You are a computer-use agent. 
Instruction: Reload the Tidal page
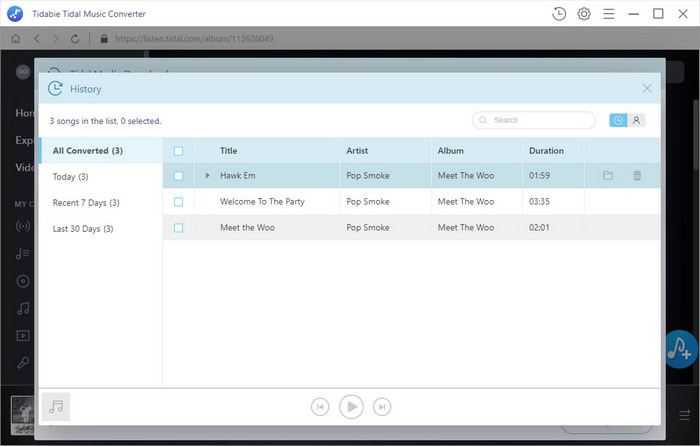pos(75,39)
